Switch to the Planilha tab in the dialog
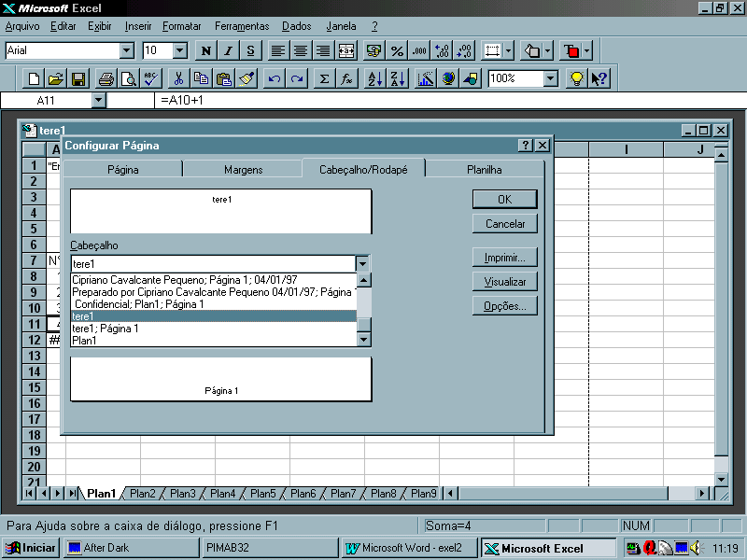This screenshot has height=560, width=747. click(x=484, y=170)
